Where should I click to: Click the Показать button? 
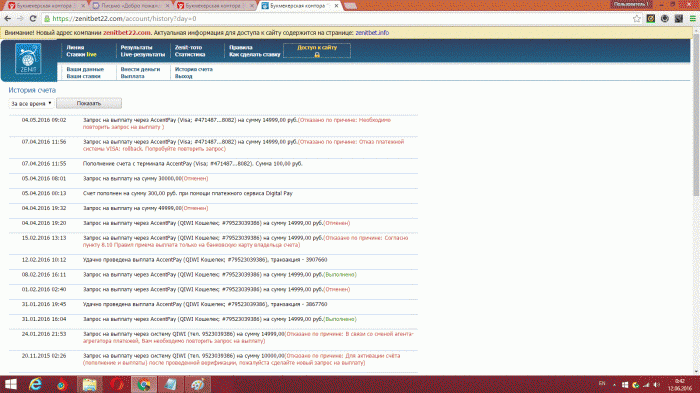pyautogui.click(x=89, y=103)
